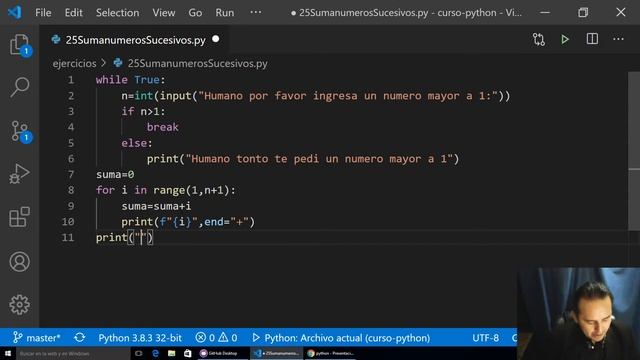640x360 pixels.
Task: Open the Run and Debug view
Action: point(19,174)
